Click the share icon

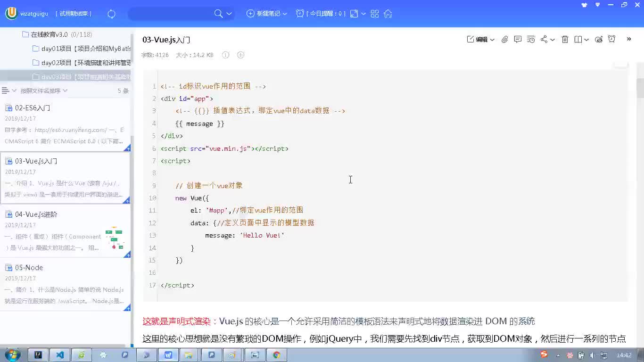point(544,40)
